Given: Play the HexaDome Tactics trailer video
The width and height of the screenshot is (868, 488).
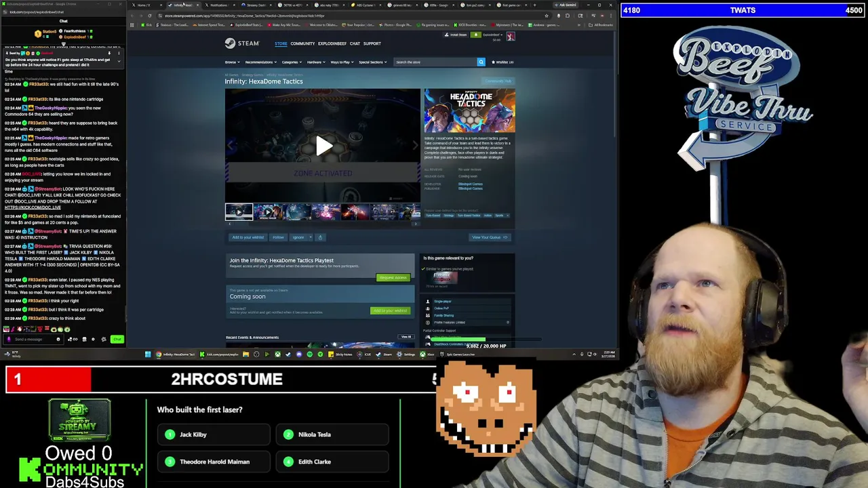Looking at the screenshot, I should coord(323,146).
